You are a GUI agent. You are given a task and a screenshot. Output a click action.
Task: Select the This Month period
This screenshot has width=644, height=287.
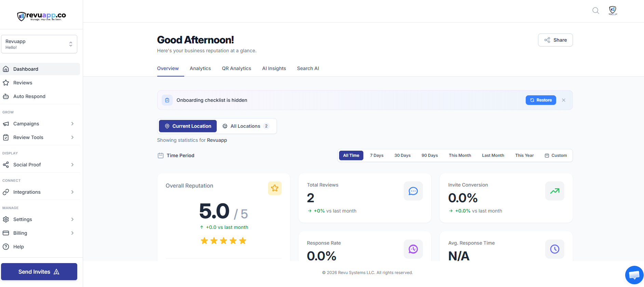pyautogui.click(x=460, y=155)
